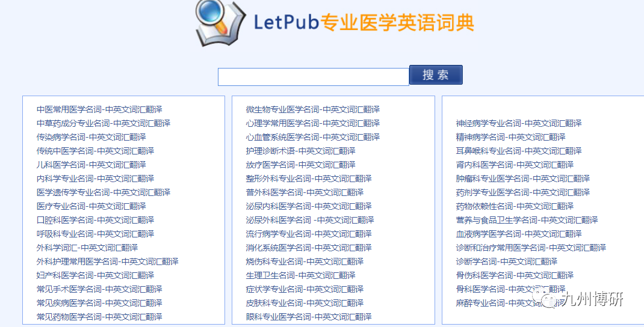
Task: Open 外科学词汇-中英文词汇翻译 link
Action: click(x=87, y=248)
